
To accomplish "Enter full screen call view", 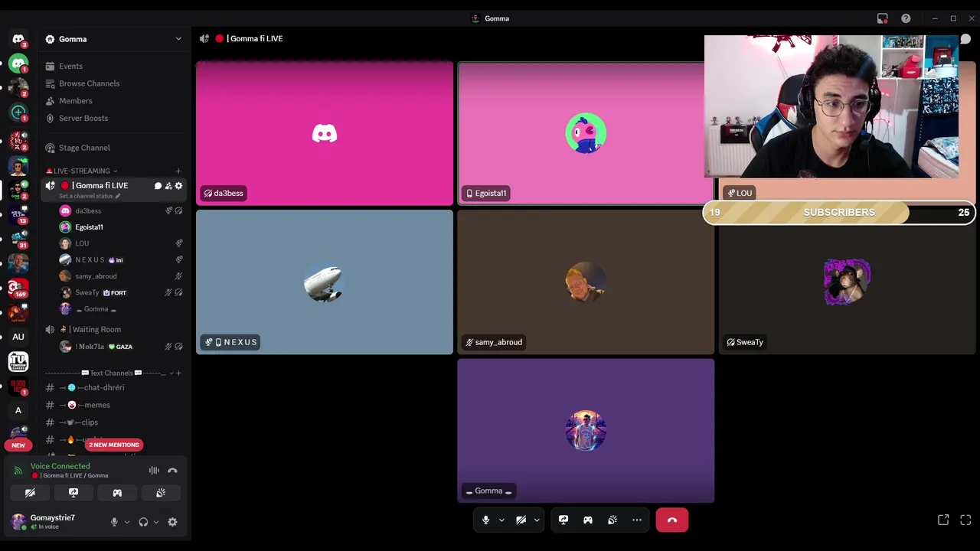I will 965,520.
